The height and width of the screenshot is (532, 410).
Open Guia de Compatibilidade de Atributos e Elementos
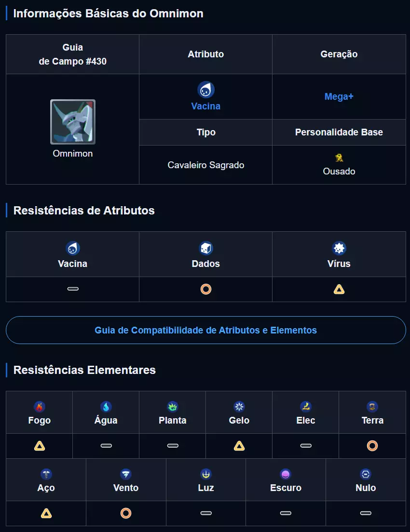205,330
